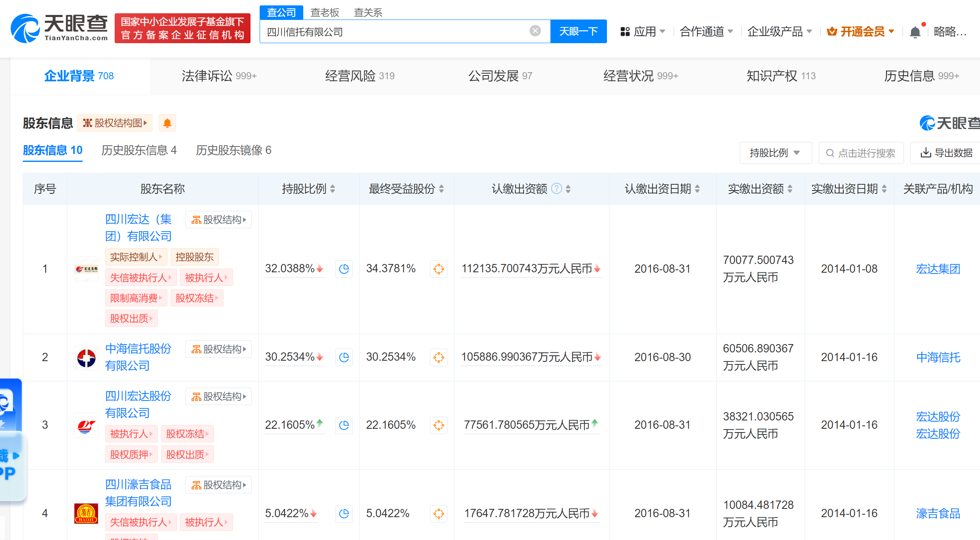Clear the search box with X icon

pyautogui.click(x=535, y=31)
